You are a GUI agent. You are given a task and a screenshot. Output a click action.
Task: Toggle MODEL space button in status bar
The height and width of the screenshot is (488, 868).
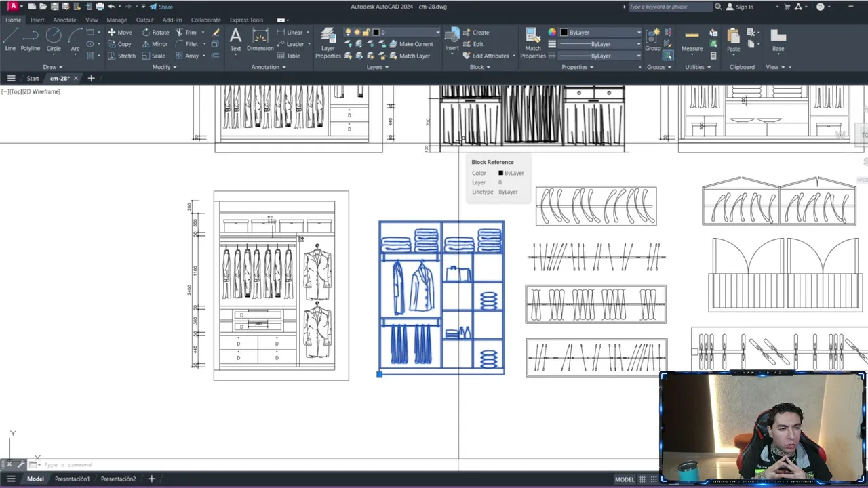click(x=625, y=479)
